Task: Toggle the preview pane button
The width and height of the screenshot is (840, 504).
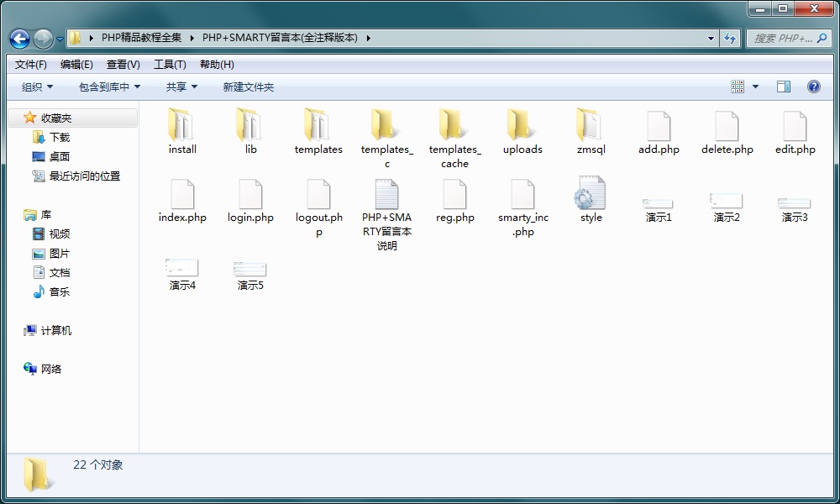Action: tap(783, 87)
